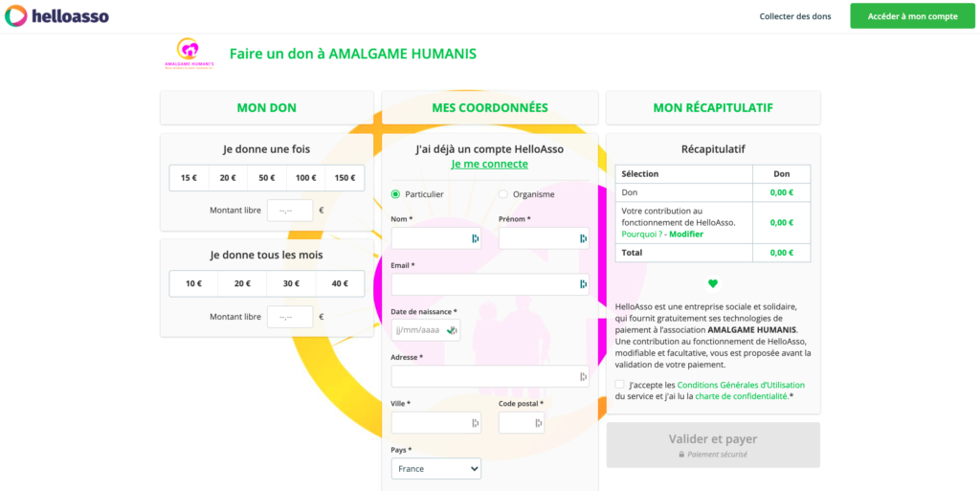Click the green heart icon in summary

pyautogui.click(x=713, y=283)
